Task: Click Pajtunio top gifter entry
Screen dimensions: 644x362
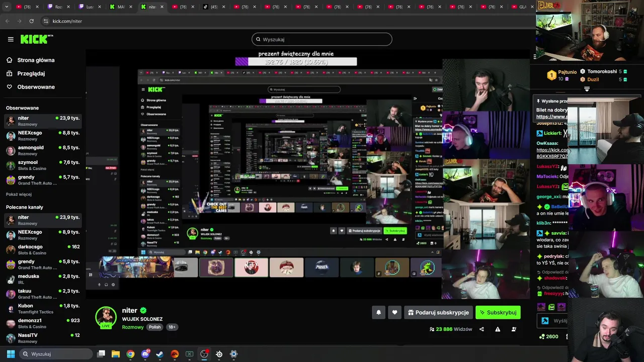Action: [x=561, y=75]
